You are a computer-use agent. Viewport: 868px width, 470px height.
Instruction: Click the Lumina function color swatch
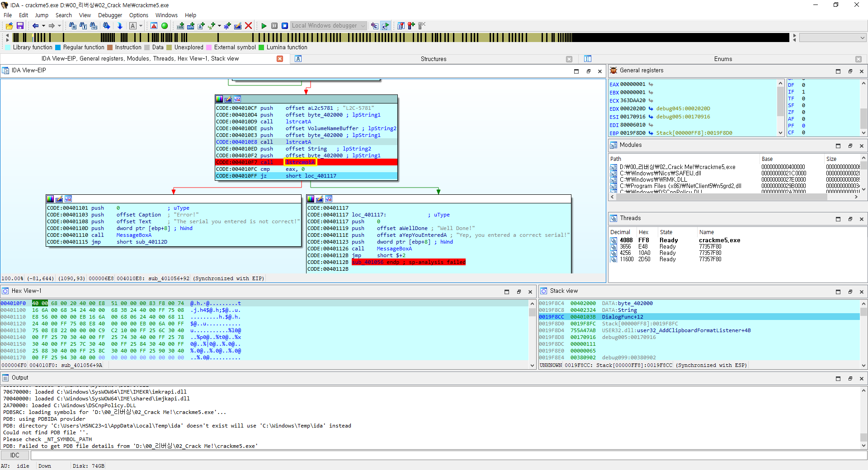click(261, 47)
